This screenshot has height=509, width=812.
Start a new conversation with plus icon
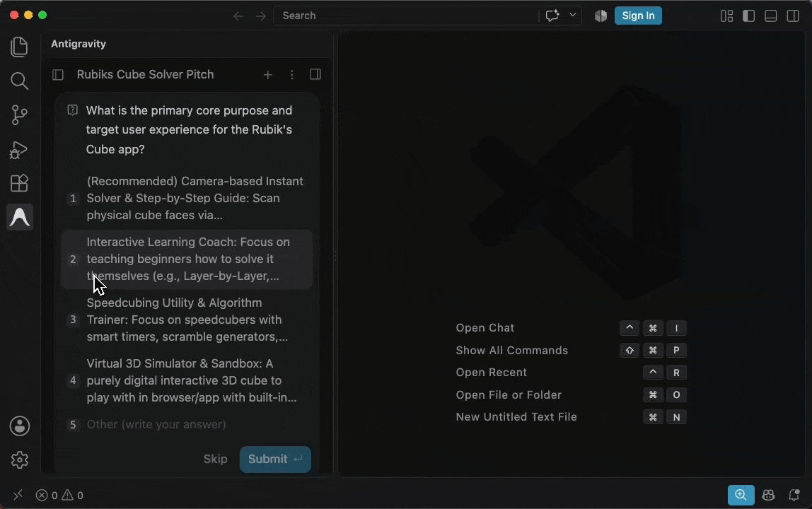point(268,75)
